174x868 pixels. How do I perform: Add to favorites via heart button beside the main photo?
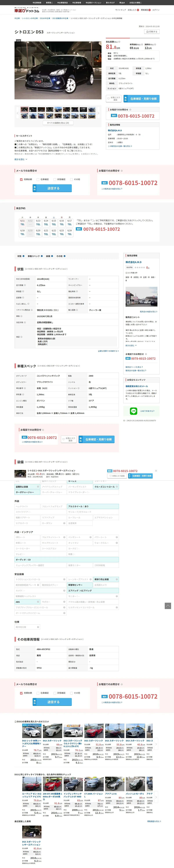[114, 99]
